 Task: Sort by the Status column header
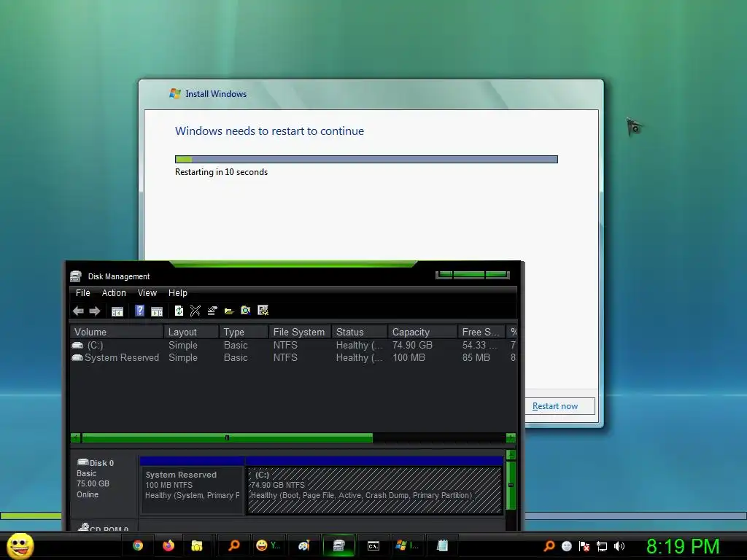tap(360, 332)
